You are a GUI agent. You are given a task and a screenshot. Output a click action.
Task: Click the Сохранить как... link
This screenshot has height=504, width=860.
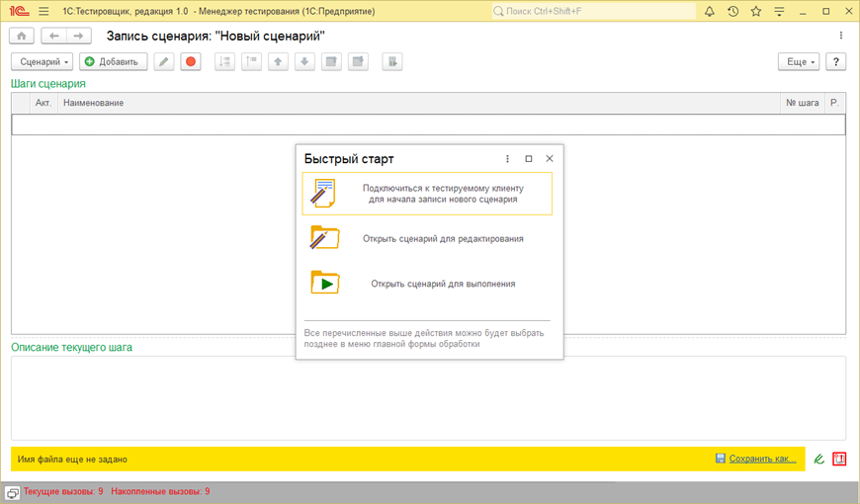click(757, 459)
